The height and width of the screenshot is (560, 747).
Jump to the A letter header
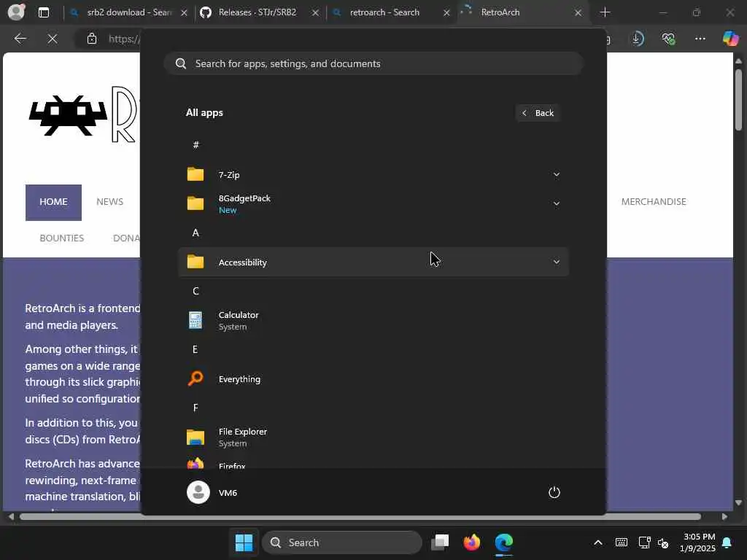tap(196, 233)
